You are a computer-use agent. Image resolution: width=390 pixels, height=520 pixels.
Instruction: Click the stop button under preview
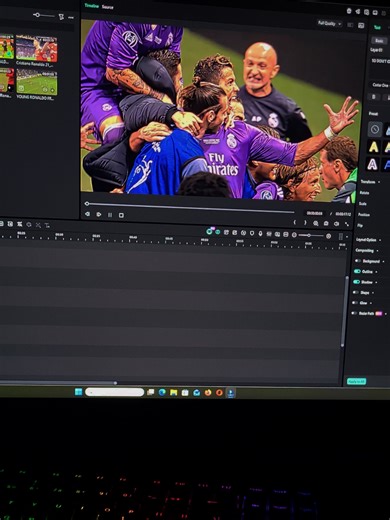tap(121, 215)
